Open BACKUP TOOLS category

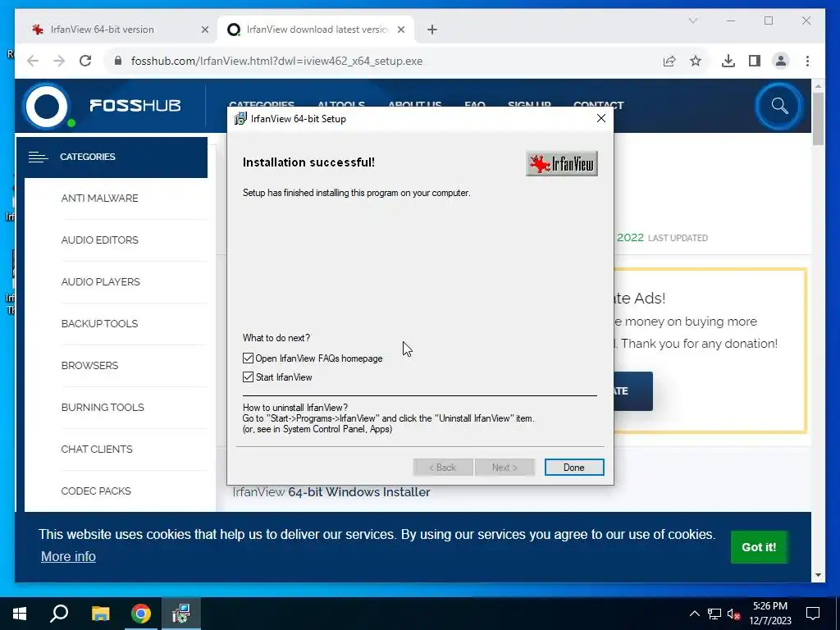click(99, 323)
